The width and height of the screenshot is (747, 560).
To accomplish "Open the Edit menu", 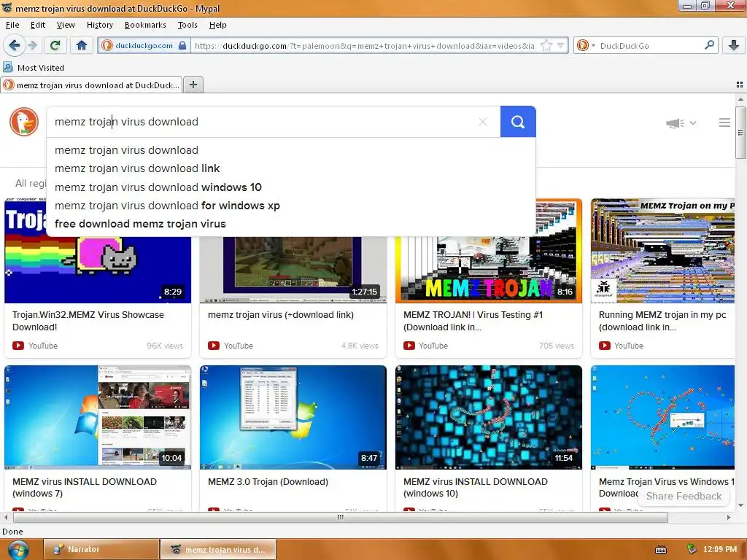I will coord(38,25).
